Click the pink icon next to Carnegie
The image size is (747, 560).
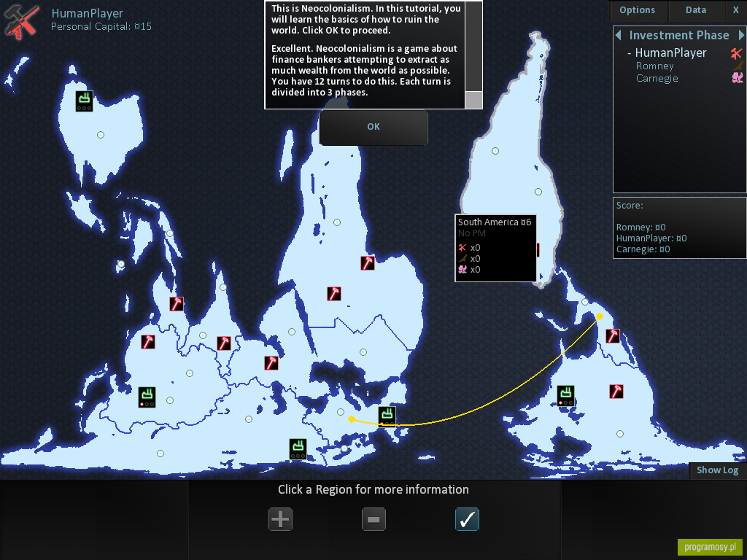pyautogui.click(x=738, y=77)
